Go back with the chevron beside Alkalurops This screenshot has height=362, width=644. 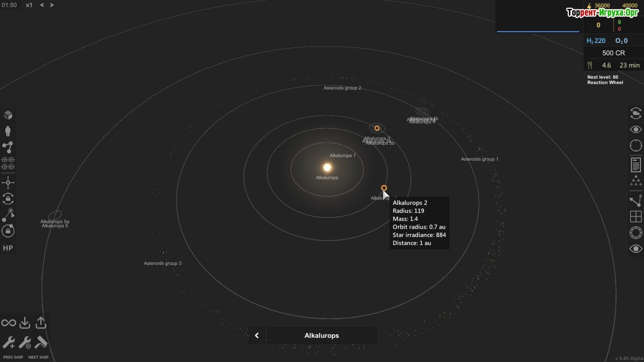point(257,336)
